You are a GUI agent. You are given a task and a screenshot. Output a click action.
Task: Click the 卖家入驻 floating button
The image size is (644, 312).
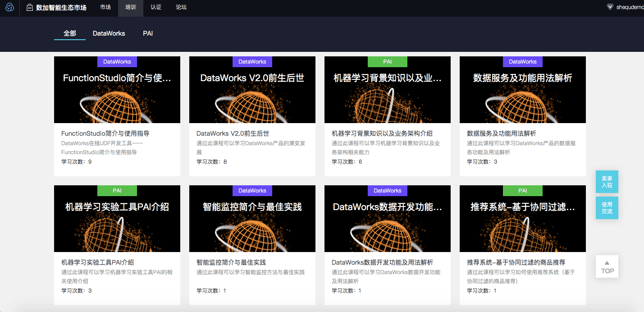click(x=607, y=182)
